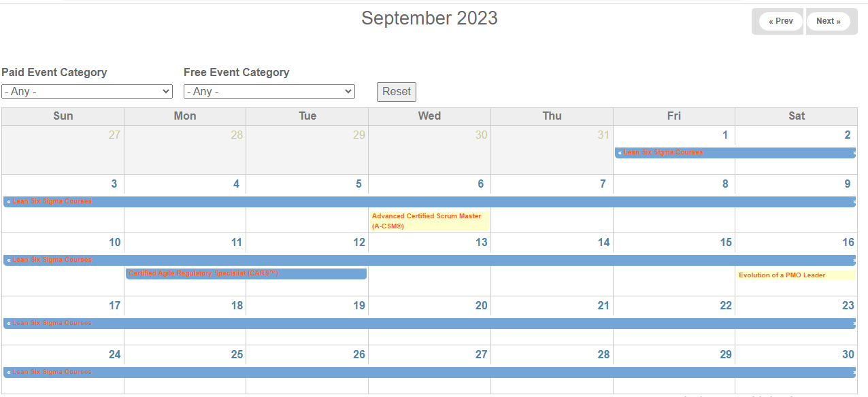The width and height of the screenshot is (868, 397).
Task: Open Certified Agile Regulatory Specialist event
Action: 203,273
